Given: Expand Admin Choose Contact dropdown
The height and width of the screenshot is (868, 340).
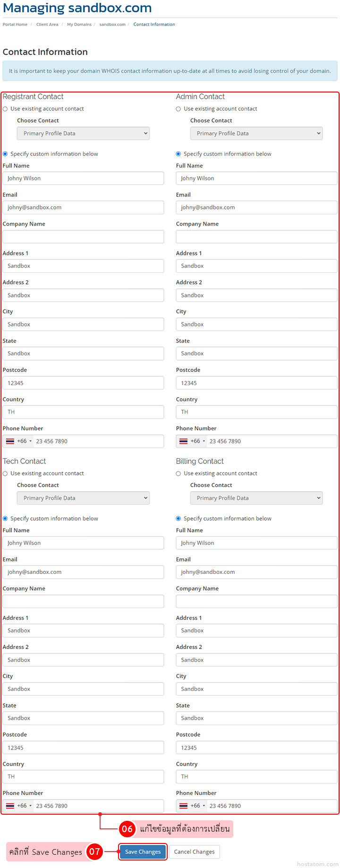Looking at the screenshot, I should (256, 134).
